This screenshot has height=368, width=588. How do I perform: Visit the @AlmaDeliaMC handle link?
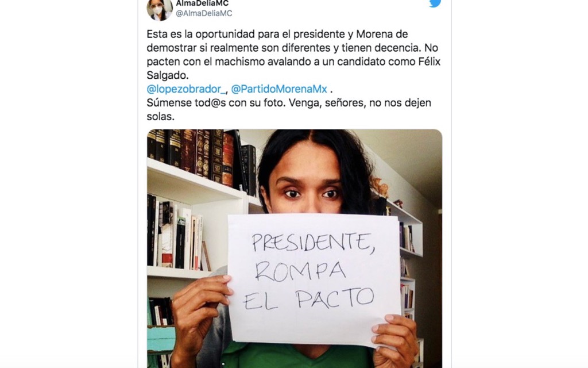click(204, 14)
